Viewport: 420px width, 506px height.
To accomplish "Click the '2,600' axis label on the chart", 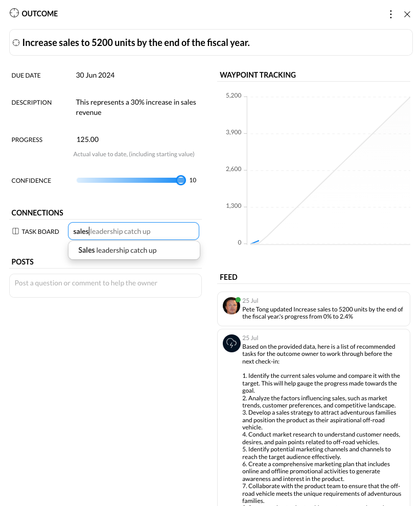I will pos(234,169).
